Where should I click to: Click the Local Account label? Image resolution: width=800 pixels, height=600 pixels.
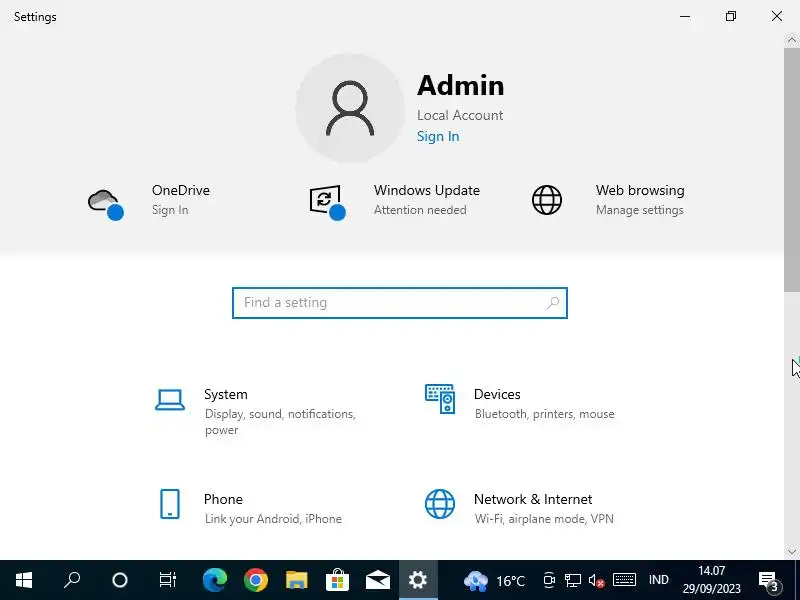click(460, 115)
